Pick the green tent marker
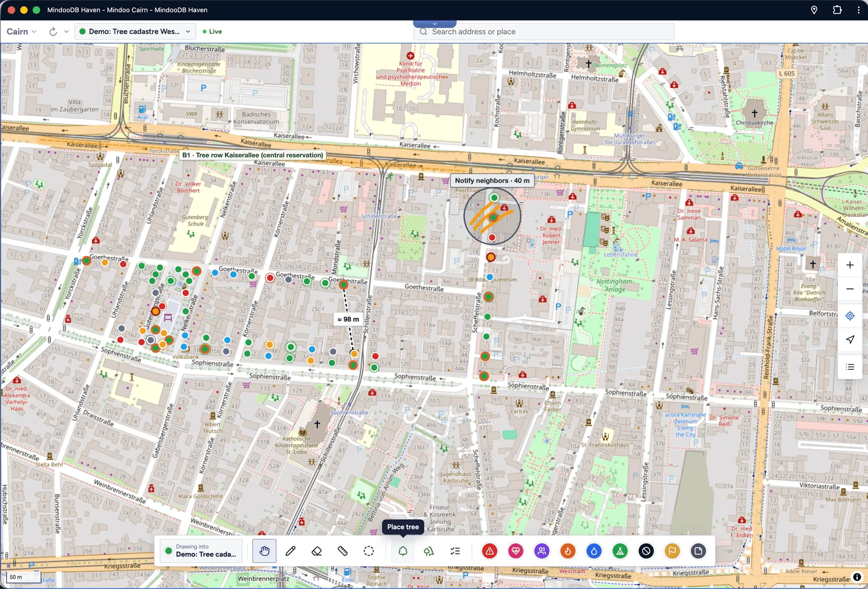This screenshot has height=589, width=868. pyautogui.click(x=620, y=551)
